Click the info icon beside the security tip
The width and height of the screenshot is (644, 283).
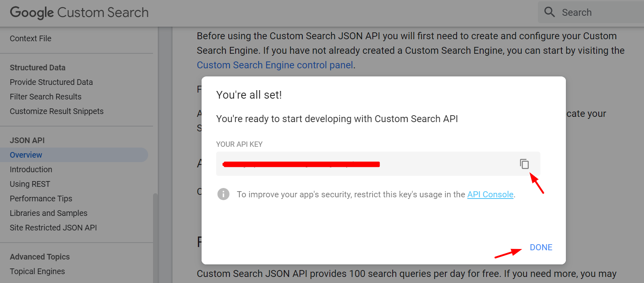(223, 194)
